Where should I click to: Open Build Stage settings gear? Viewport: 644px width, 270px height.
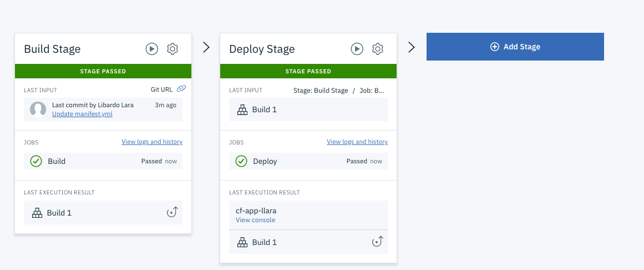(x=173, y=49)
